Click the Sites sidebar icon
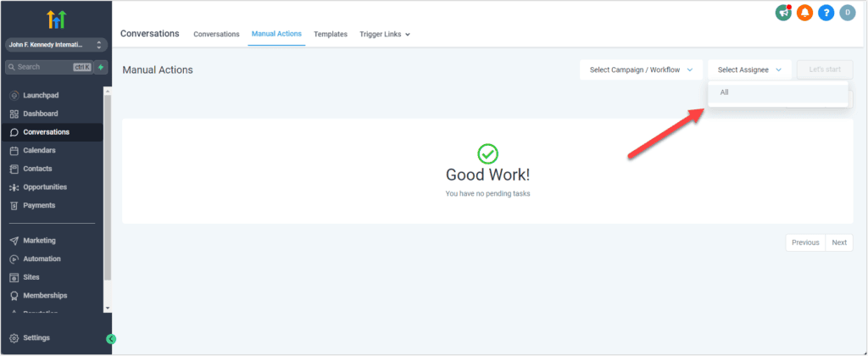Viewport: 868px width, 356px height. point(14,277)
